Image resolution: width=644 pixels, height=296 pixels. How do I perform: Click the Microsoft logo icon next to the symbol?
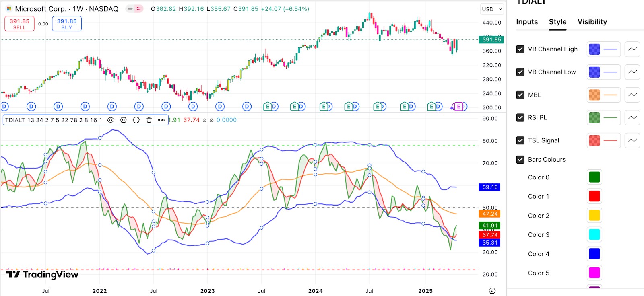9,9
